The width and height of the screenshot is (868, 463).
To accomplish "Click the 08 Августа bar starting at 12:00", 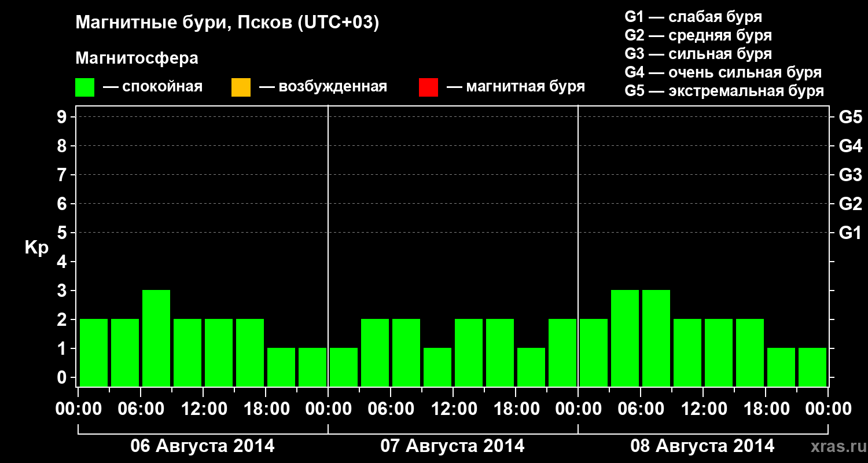I will 719,352.
